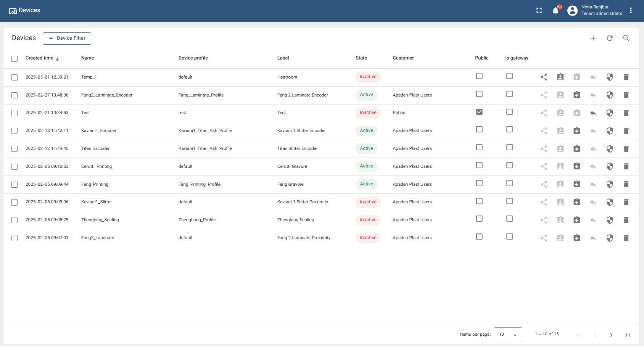Check the select-all checkbox in table header
Image resolution: width=644 pixels, height=346 pixels.
[14, 58]
